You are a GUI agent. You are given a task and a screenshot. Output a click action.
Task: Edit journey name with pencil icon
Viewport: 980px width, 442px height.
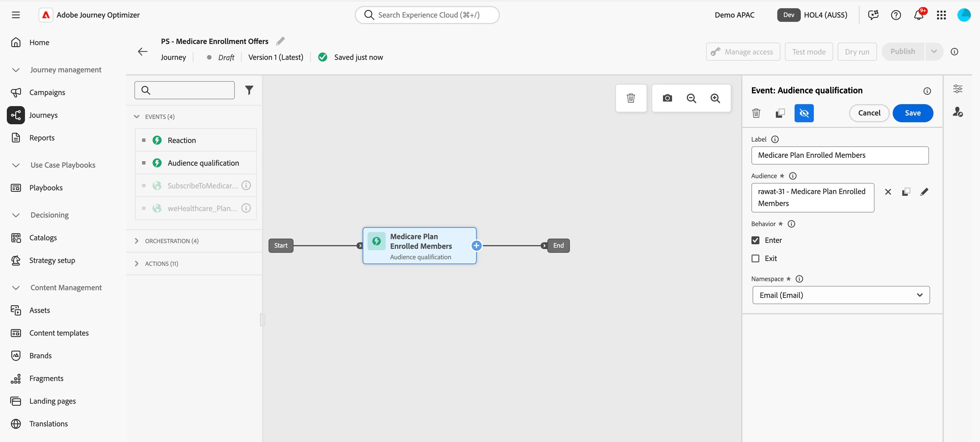(280, 41)
